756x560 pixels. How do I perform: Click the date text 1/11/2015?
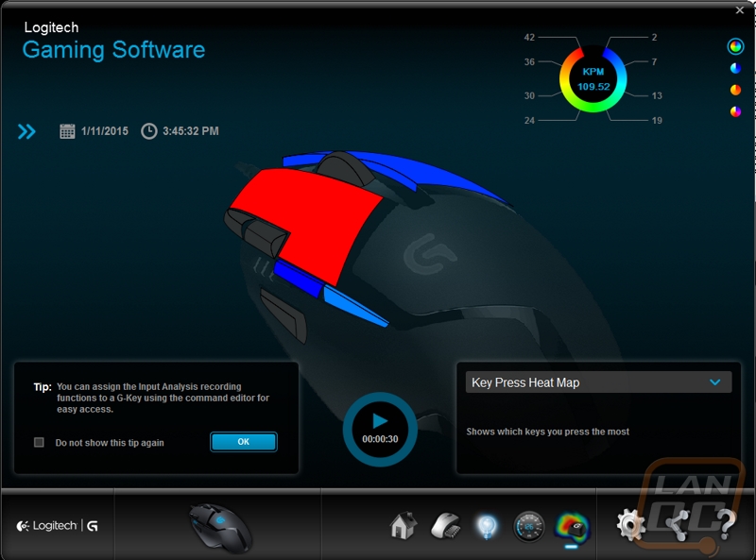(x=105, y=131)
